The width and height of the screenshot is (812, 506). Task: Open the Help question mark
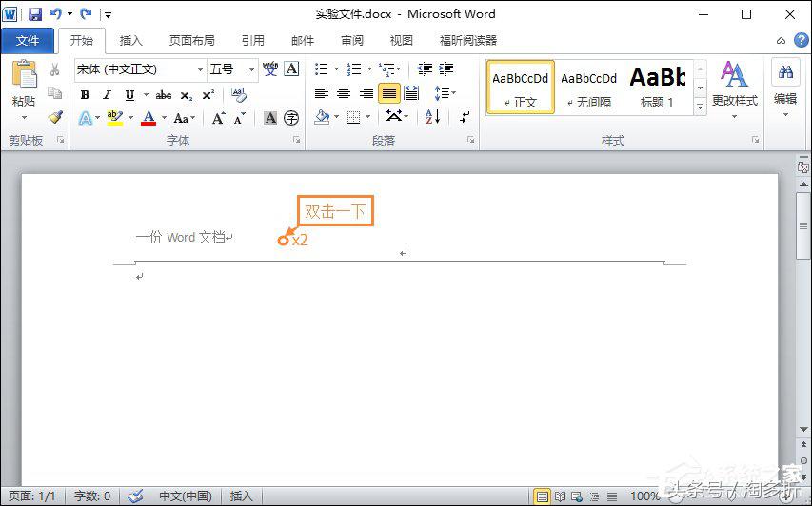point(802,40)
